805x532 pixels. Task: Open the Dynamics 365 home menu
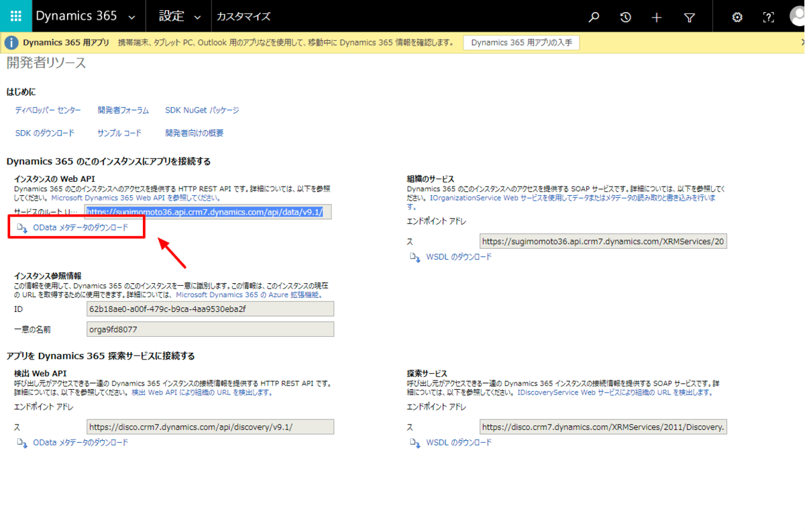point(76,16)
